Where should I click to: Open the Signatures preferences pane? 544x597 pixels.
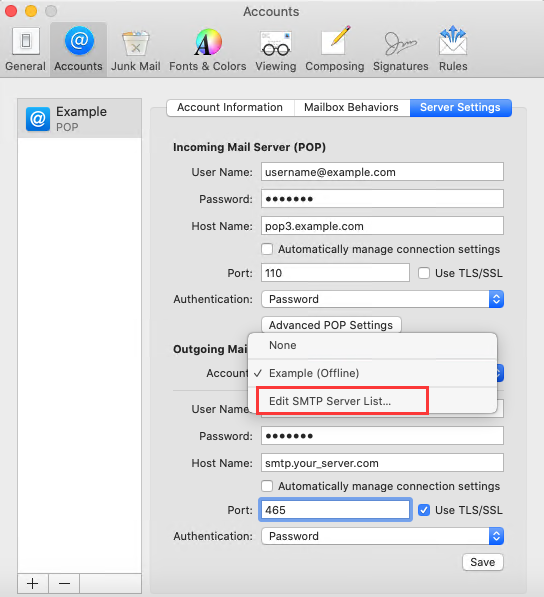400,49
